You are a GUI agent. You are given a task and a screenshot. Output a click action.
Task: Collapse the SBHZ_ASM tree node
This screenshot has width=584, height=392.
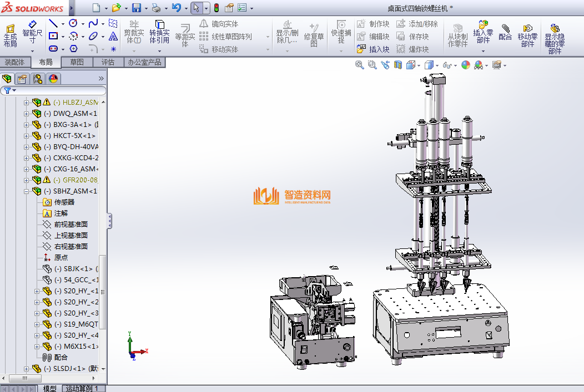pos(27,191)
